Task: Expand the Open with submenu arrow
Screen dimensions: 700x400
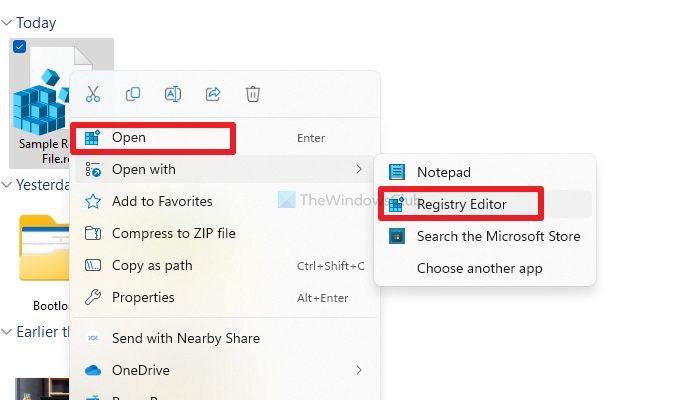Action: click(x=358, y=169)
